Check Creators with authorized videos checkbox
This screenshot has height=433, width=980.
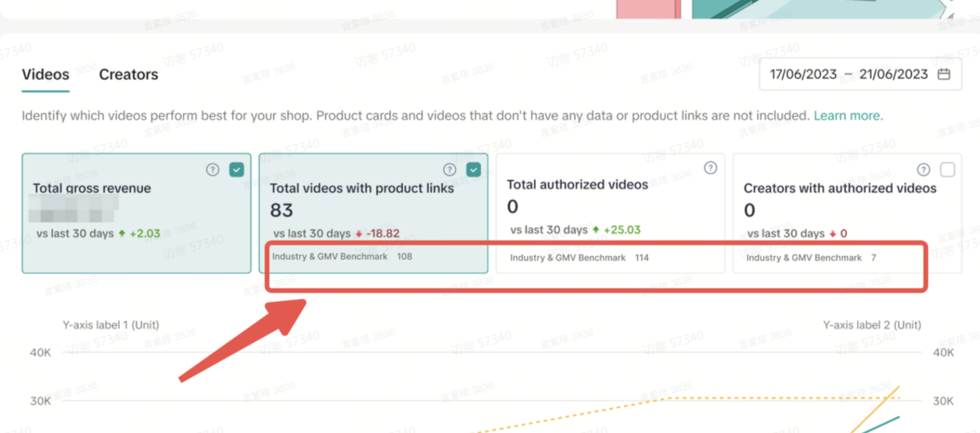pyautogui.click(x=947, y=169)
